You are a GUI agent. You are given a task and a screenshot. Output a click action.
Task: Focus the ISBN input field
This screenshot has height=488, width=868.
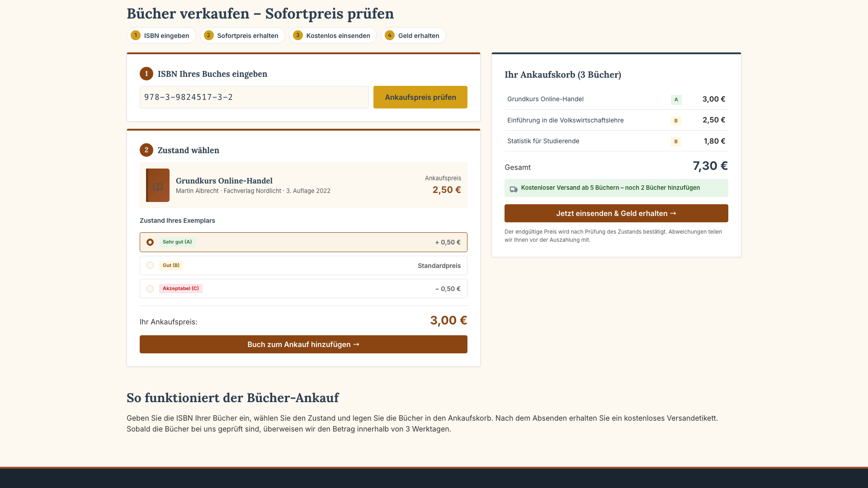(254, 97)
